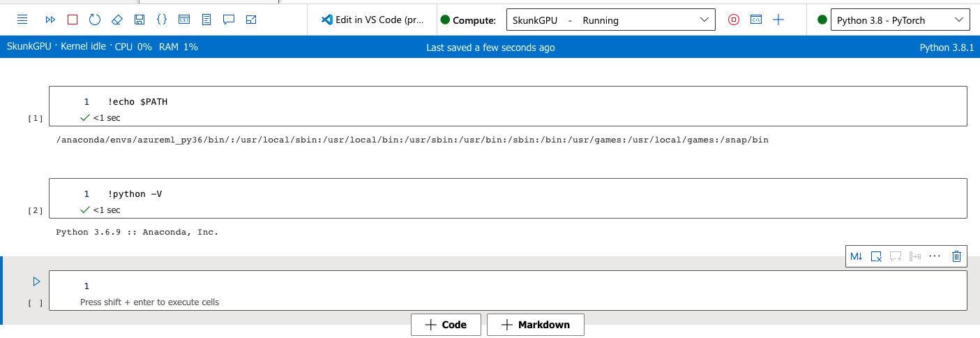Open the comments pane speech bubble

tap(229, 20)
